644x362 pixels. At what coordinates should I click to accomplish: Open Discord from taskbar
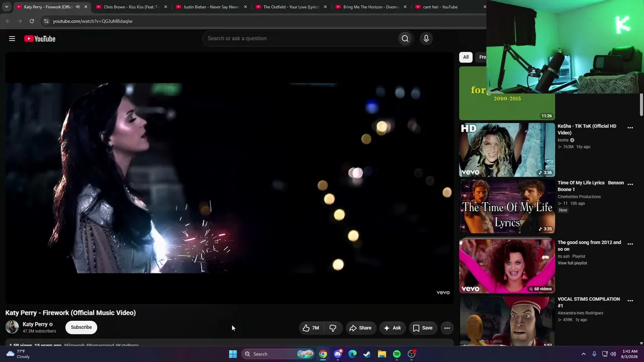pyautogui.click(x=338, y=354)
